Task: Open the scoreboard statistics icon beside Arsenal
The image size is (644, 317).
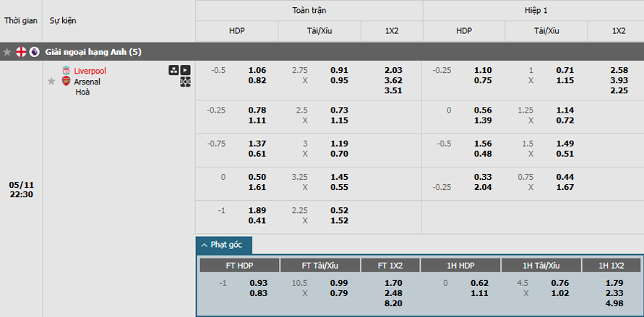Action: 185,82
